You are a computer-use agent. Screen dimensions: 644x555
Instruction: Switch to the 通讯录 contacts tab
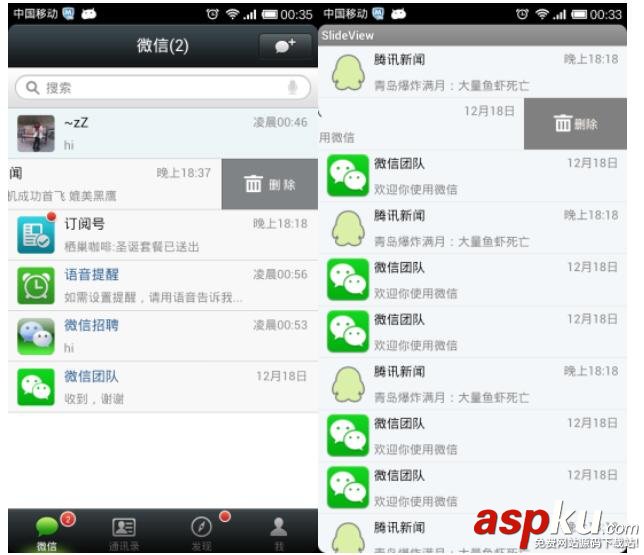coord(124,531)
